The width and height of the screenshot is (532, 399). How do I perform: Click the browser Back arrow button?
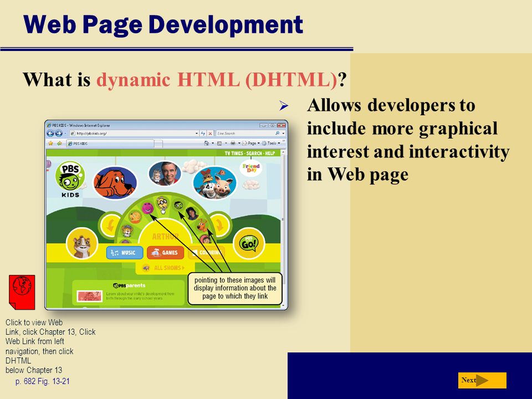pos(50,134)
